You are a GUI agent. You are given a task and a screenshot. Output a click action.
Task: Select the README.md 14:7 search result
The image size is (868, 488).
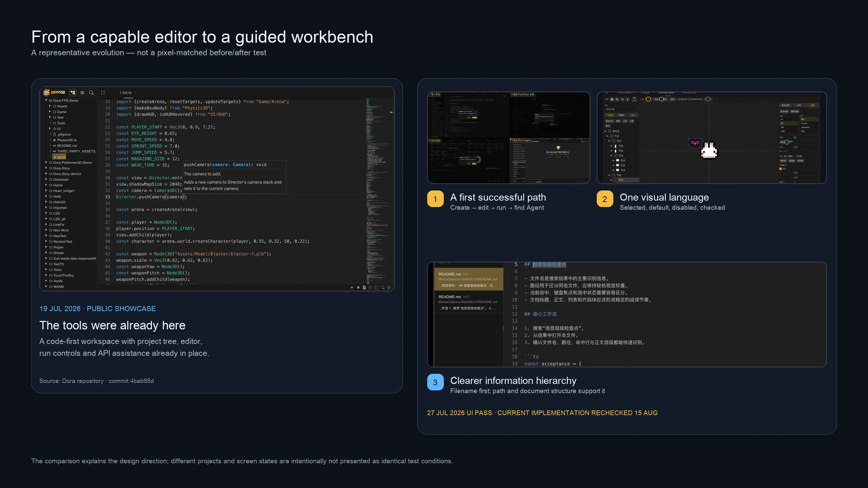(469, 302)
